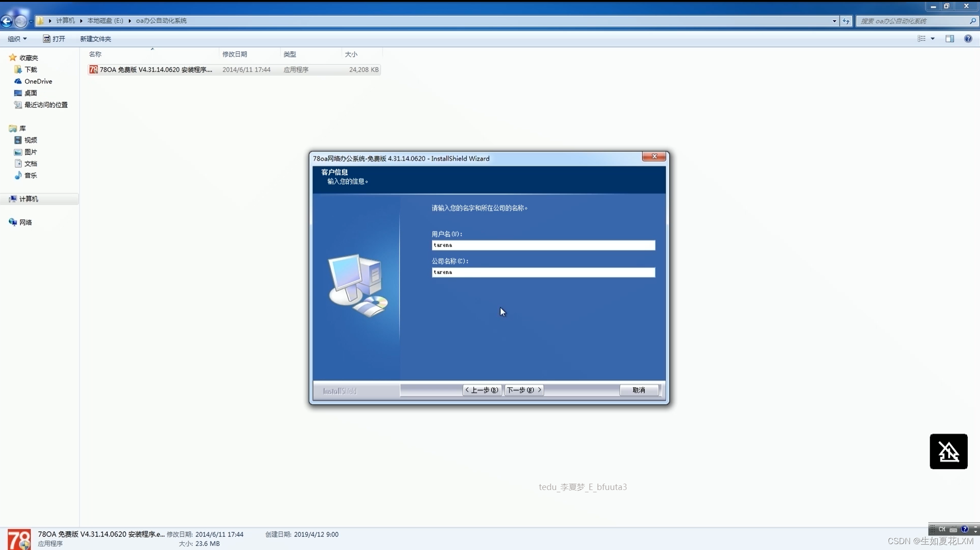Click the 下一步 button
980x550 pixels.
(523, 390)
